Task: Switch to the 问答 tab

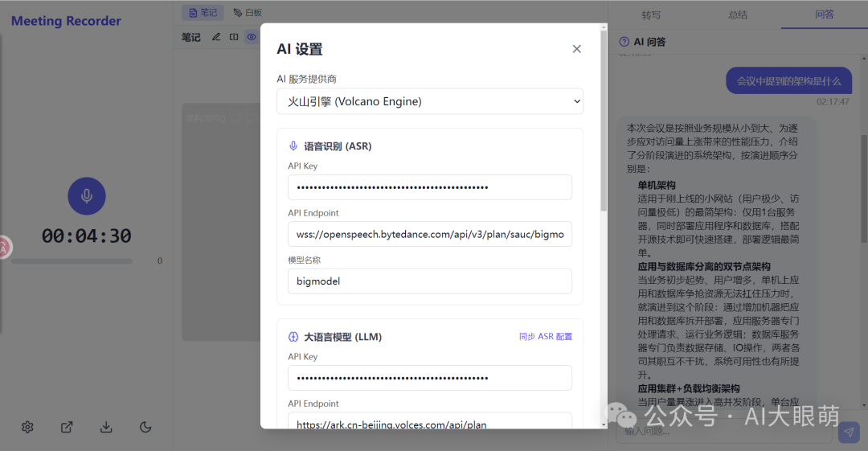Action: coord(825,14)
